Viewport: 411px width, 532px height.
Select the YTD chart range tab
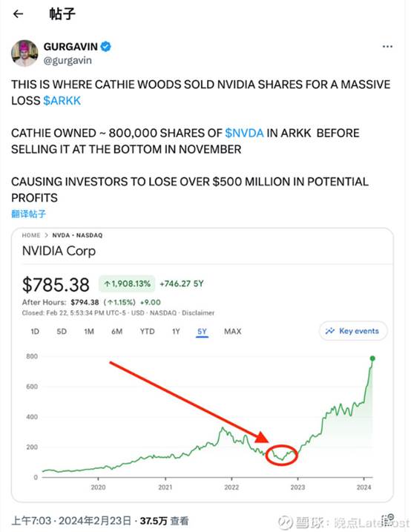click(147, 331)
